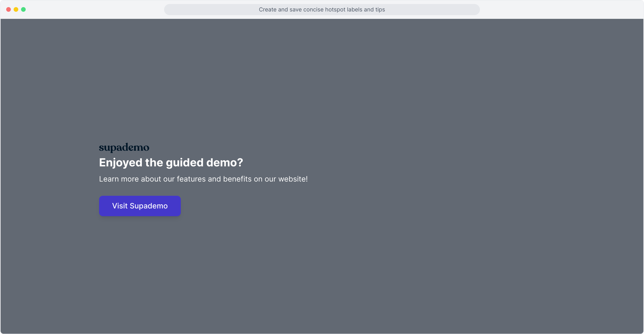
Task: Click the word 'Create' in the title bar
Action: (x=268, y=10)
